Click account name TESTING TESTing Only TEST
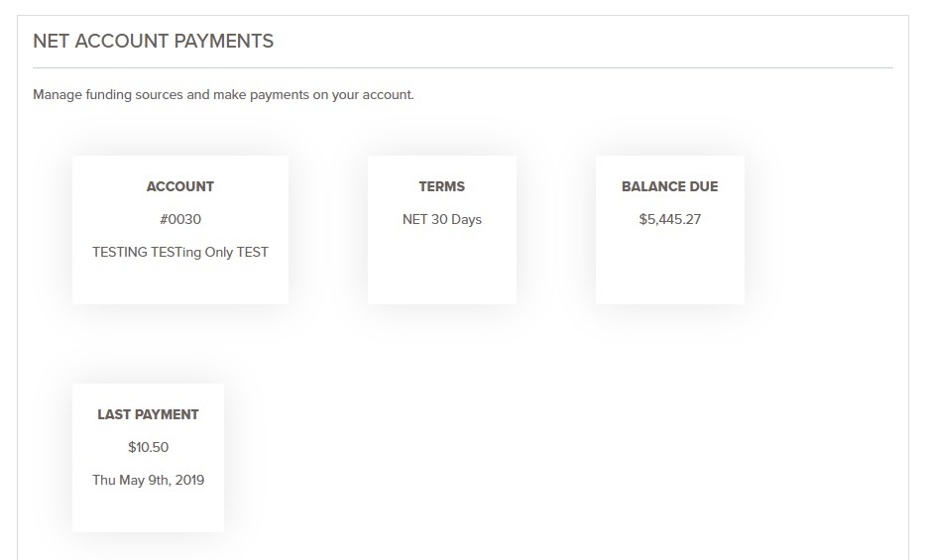The height and width of the screenshot is (560, 926). click(180, 253)
